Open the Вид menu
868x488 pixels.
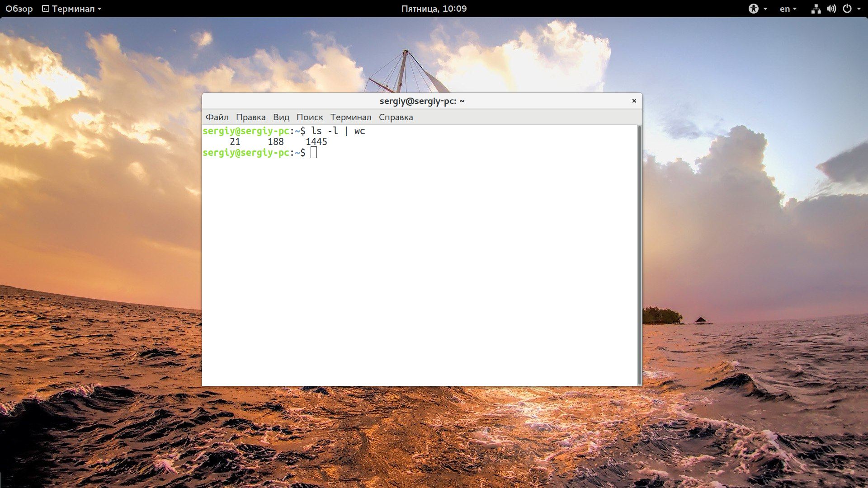pyautogui.click(x=281, y=117)
